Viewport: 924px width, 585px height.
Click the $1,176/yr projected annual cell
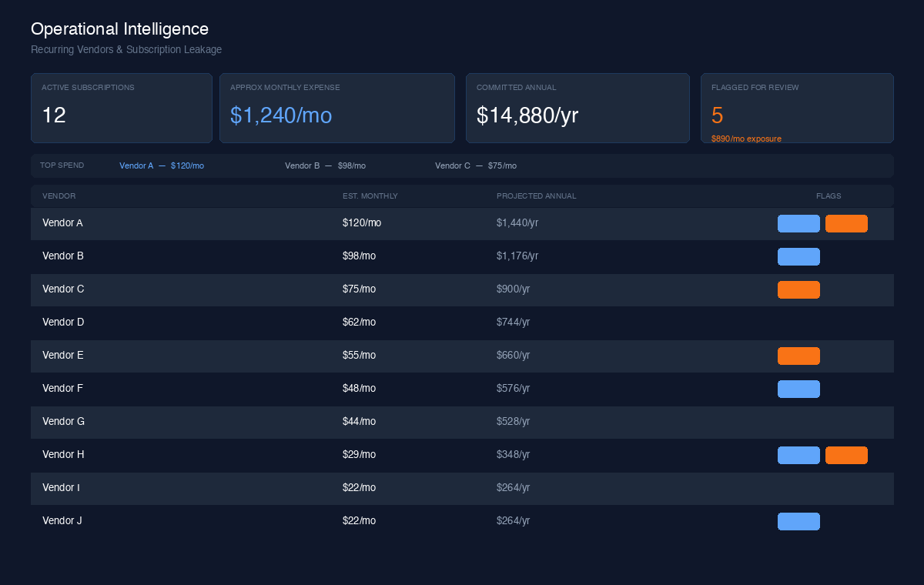pyautogui.click(x=517, y=256)
